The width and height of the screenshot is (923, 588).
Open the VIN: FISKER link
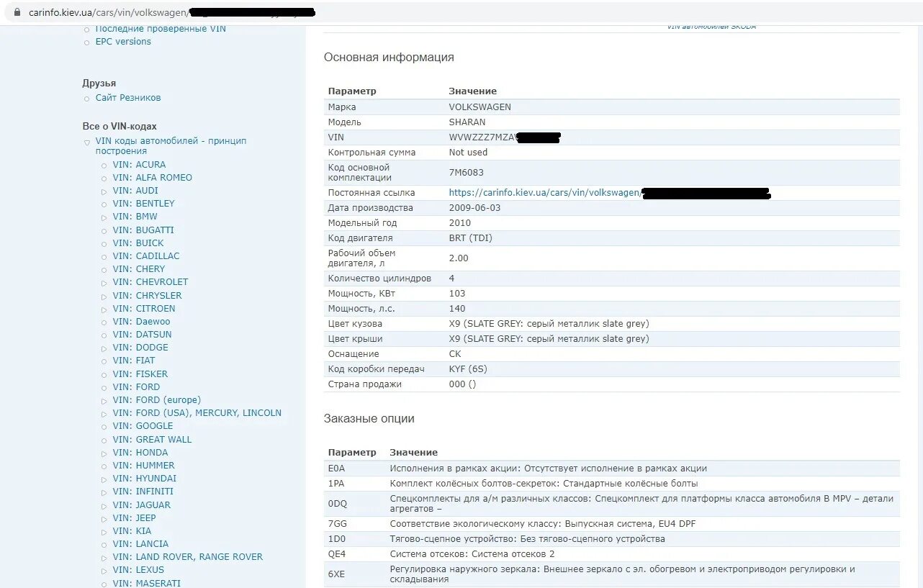[140, 374]
